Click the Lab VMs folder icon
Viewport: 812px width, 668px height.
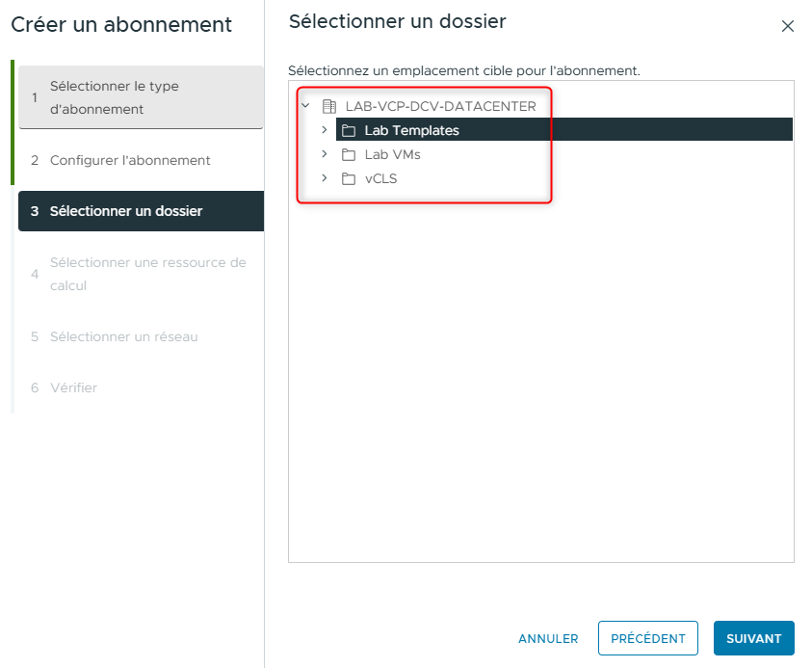[x=348, y=153]
